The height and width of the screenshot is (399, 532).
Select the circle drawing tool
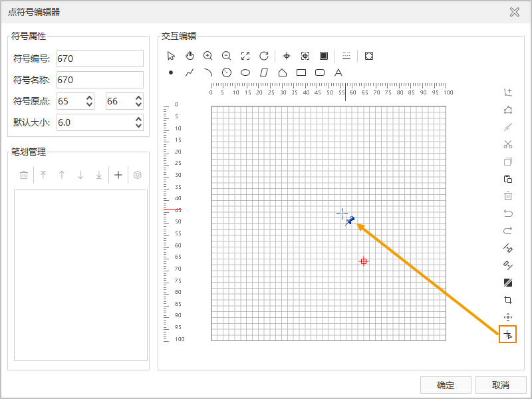(x=227, y=72)
